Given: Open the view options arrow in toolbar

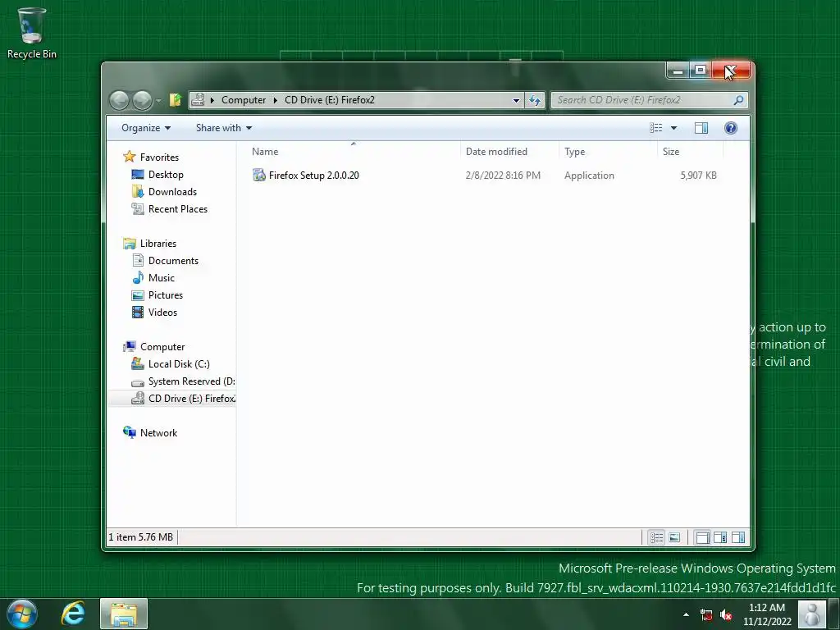Looking at the screenshot, I should point(674,128).
